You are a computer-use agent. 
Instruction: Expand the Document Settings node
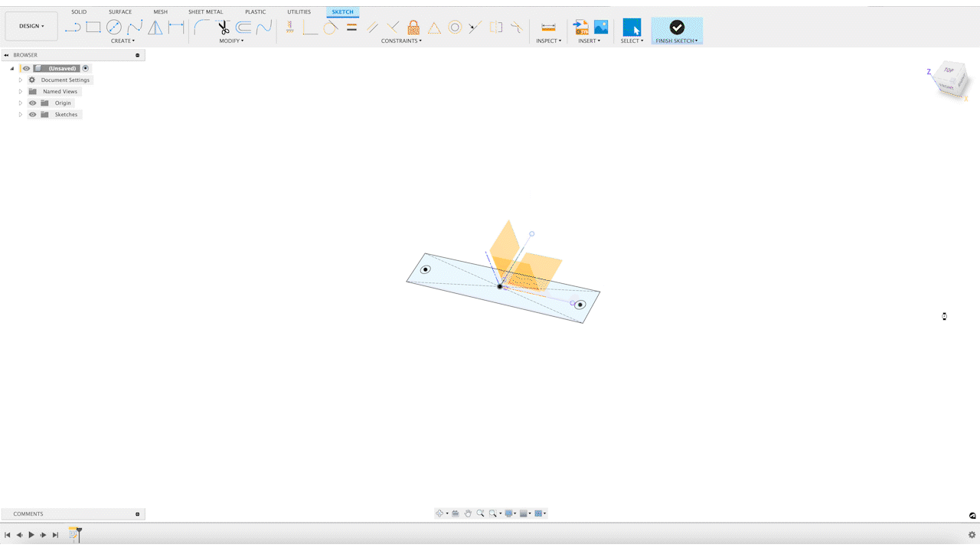(x=21, y=80)
